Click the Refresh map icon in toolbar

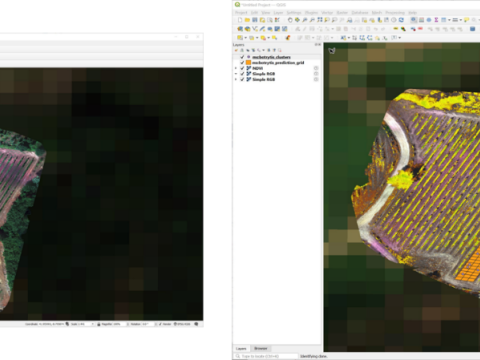[401, 20]
